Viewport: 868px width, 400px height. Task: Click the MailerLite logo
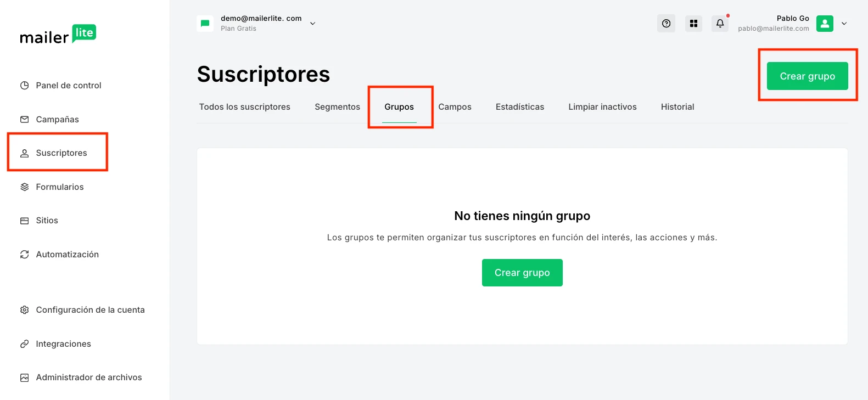(58, 35)
